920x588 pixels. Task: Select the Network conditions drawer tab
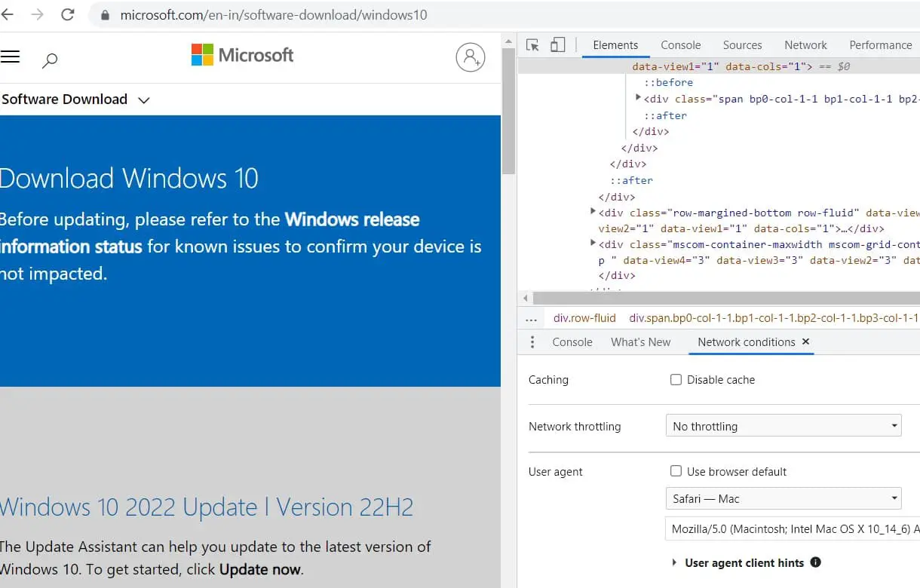[747, 342]
